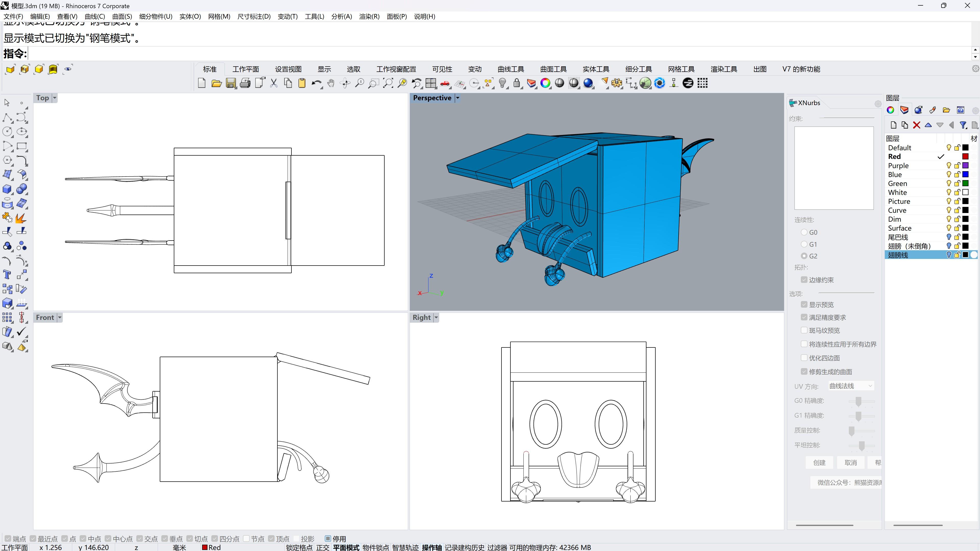Viewport: 980px width, 551px height.
Task: Select the Pan hand tool
Action: (330, 83)
